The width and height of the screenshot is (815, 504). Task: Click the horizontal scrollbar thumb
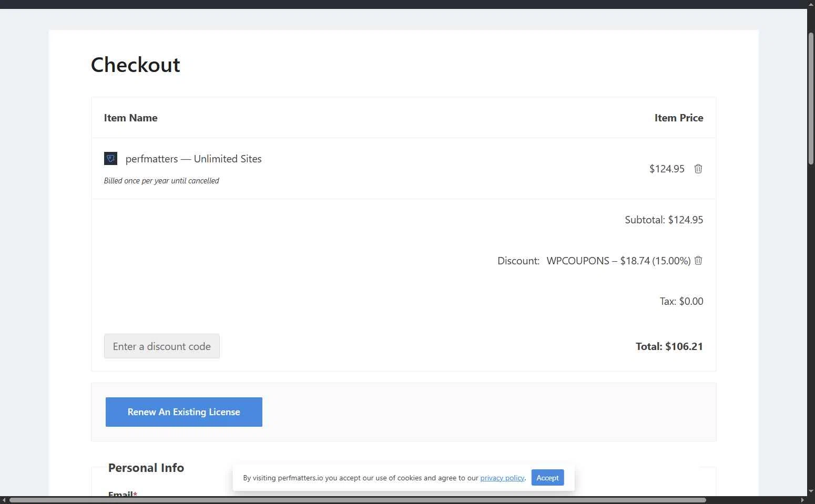click(x=358, y=500)
